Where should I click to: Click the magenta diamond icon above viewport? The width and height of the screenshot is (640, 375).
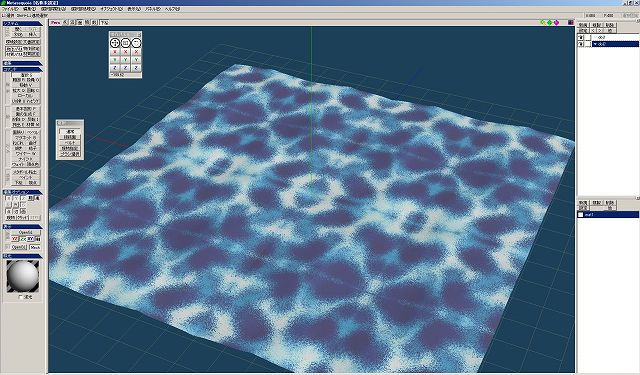[x=556, y=22]
